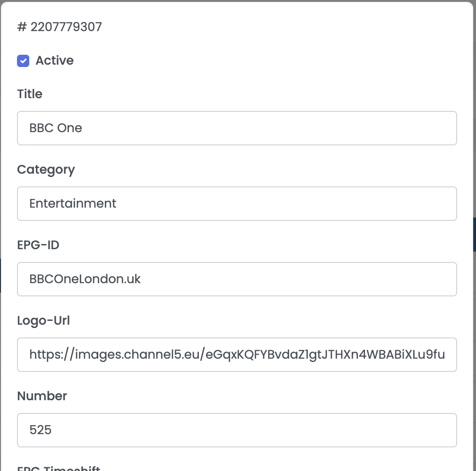Toggle the Active checkbox
The image size is (476, 471).
click(x=23, y=61)
